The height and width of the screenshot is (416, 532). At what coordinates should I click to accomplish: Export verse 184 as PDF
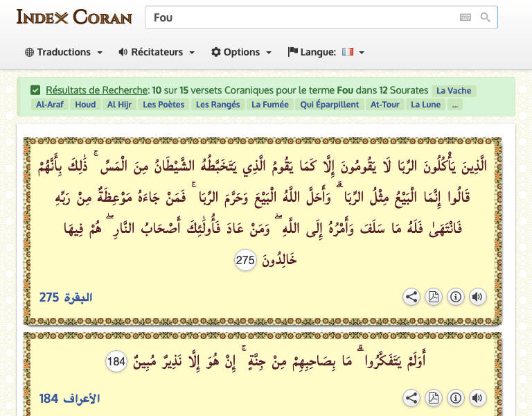[x=433, y=398]
